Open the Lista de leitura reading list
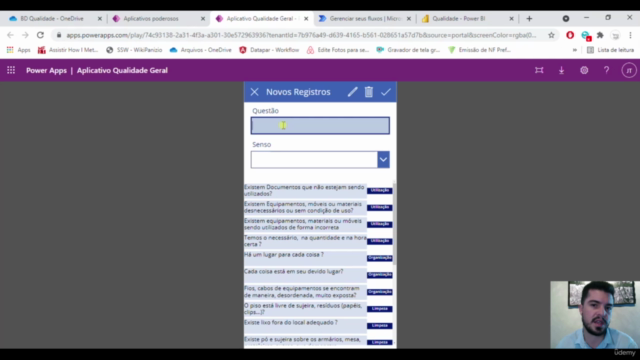 pos(611,50)
